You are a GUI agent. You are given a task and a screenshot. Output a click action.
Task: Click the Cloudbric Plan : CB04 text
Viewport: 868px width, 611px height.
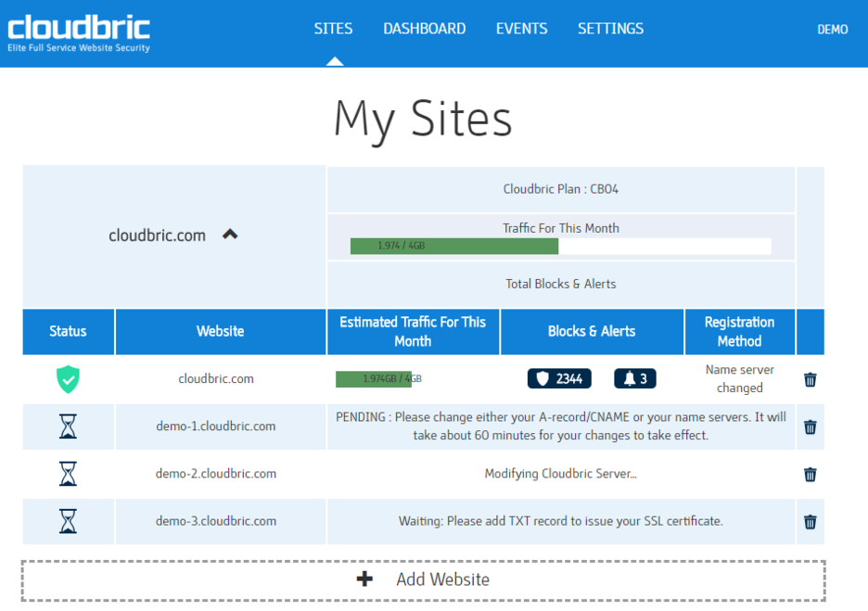tap(561, 189)
